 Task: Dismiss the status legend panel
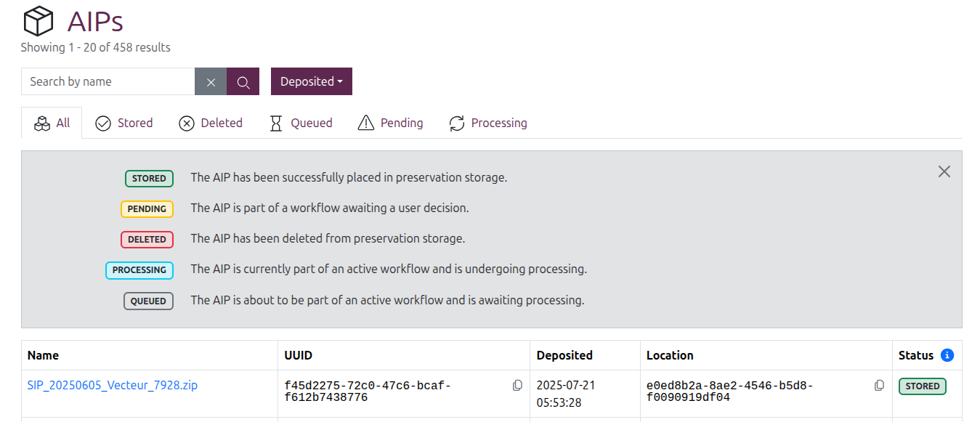point(944,171)
